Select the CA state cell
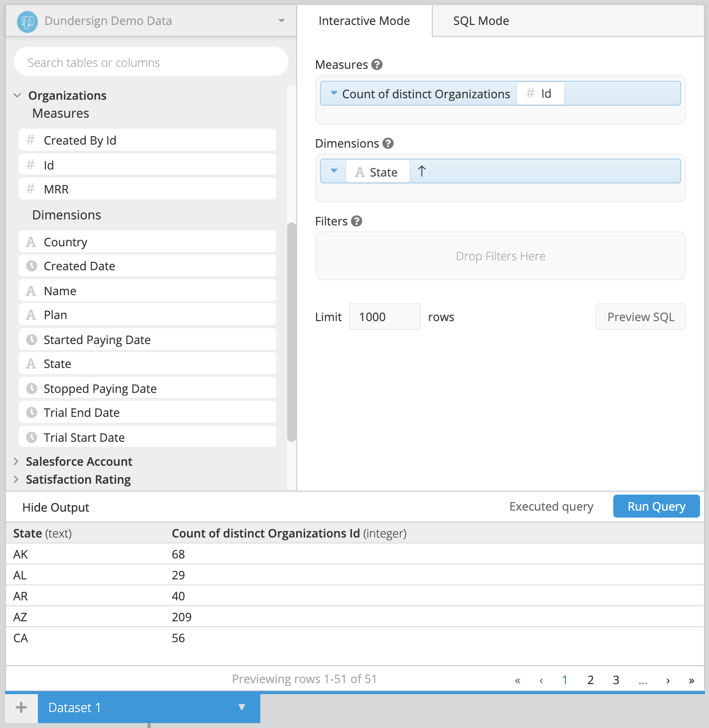The width and height of the screenshot is (709, 728). click(20, 638)
